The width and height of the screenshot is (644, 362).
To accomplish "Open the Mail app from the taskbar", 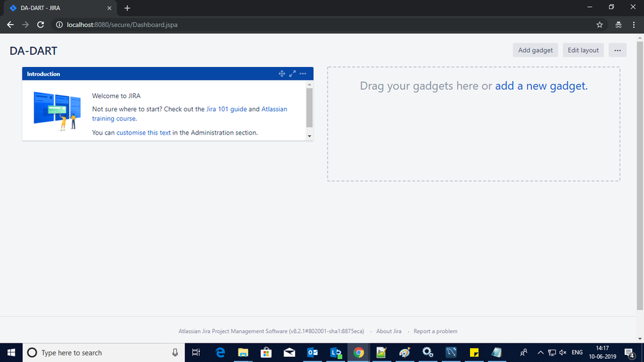I will (289, 352).
